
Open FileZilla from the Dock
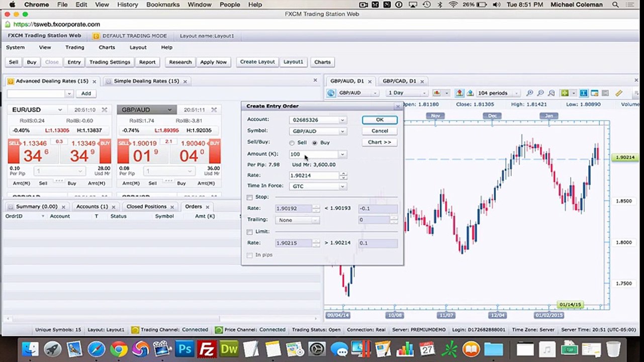click(207, 348)
